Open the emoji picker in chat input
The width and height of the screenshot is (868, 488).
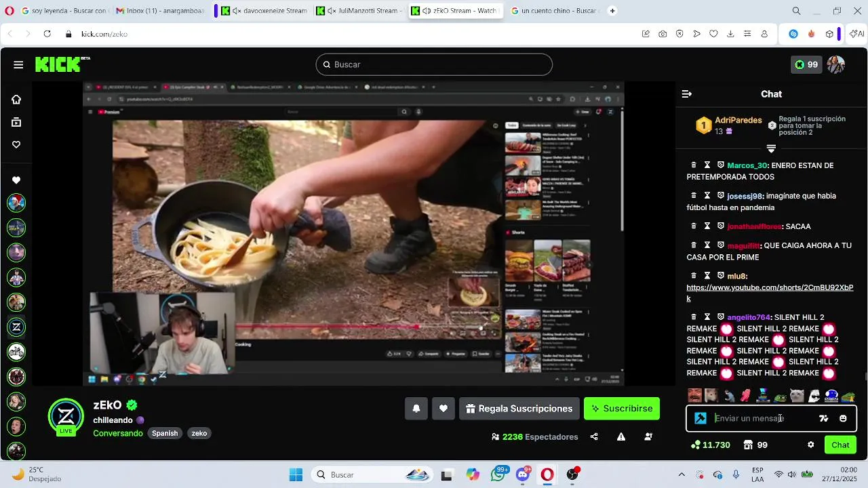843,419
